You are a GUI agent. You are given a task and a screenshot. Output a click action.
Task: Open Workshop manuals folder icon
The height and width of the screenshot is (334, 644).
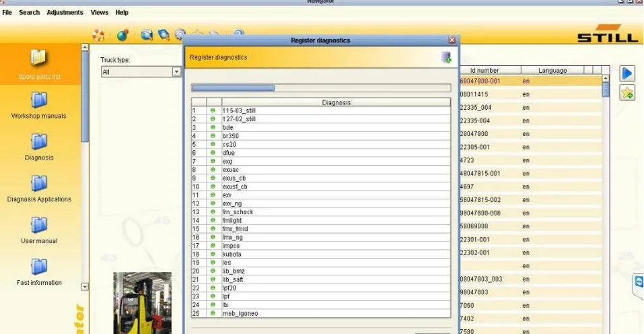click(x=39, y=100)
